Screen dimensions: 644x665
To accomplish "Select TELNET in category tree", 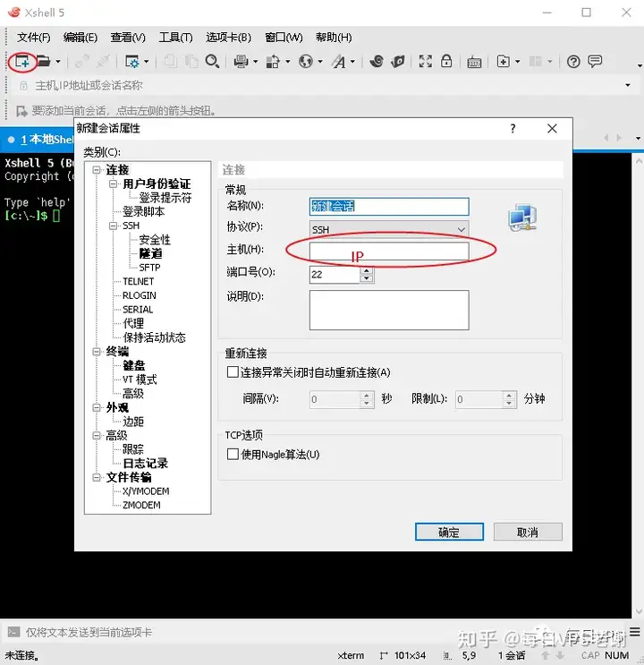I will [x=139, y=282].
